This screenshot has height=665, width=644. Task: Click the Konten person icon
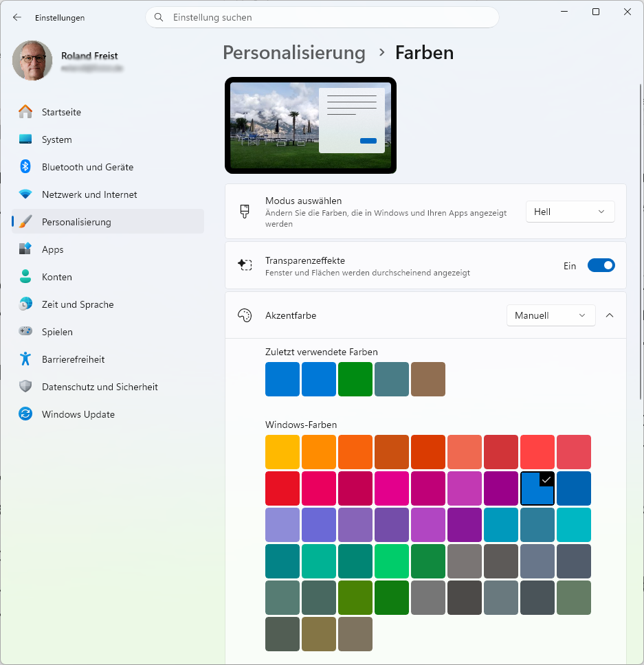25,277
